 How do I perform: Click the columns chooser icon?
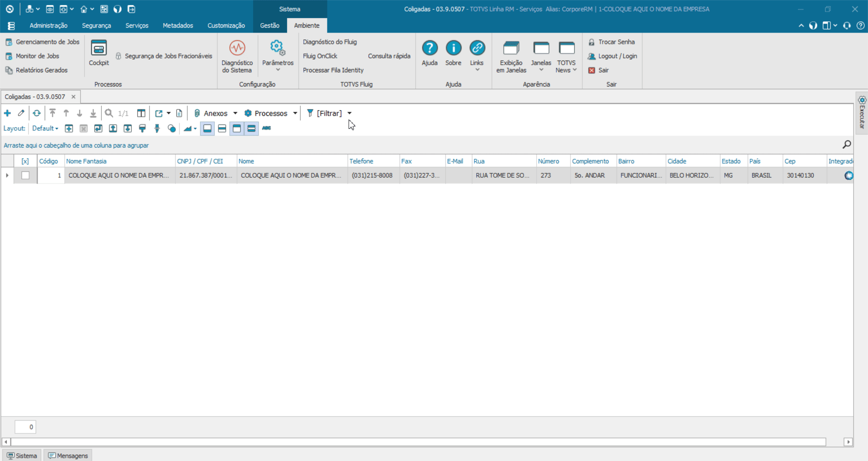141,113
